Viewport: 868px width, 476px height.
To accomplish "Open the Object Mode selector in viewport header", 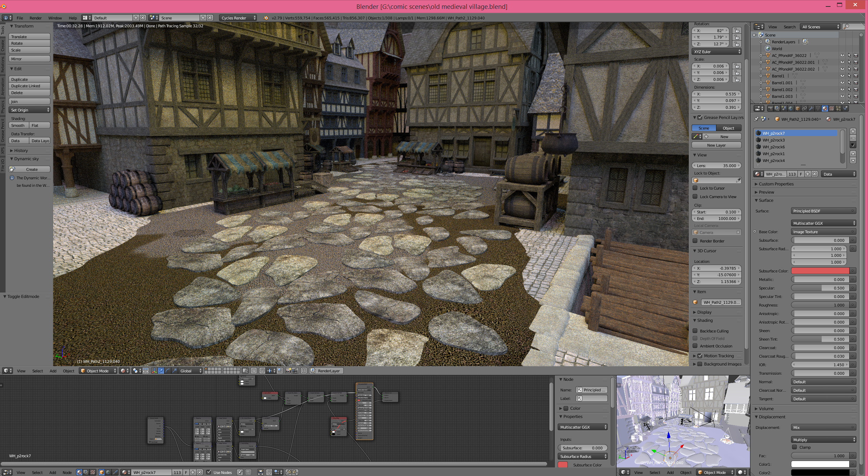I will 98,371.
